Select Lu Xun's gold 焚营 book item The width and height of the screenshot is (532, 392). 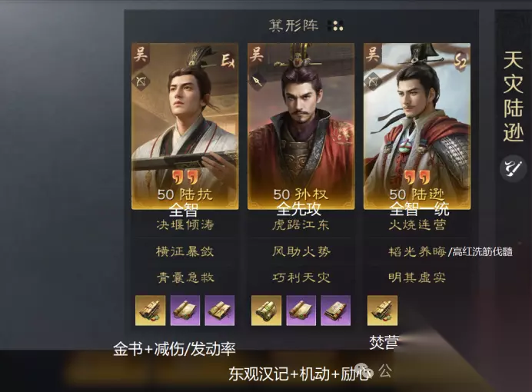pos(382,311)
